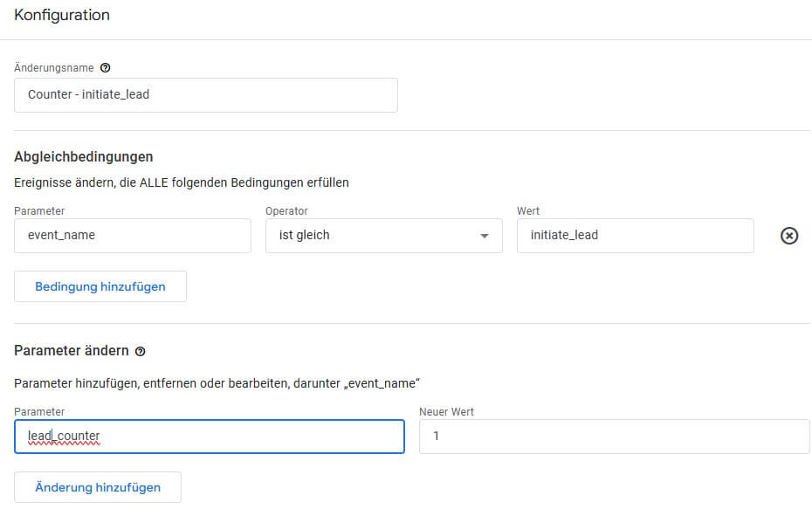
Task: Select the Änderungsname text field
Action: click(205, 95)
